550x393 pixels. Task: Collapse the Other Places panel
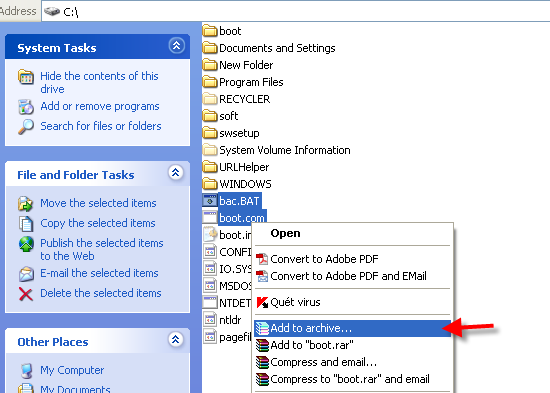pos(176,339)
